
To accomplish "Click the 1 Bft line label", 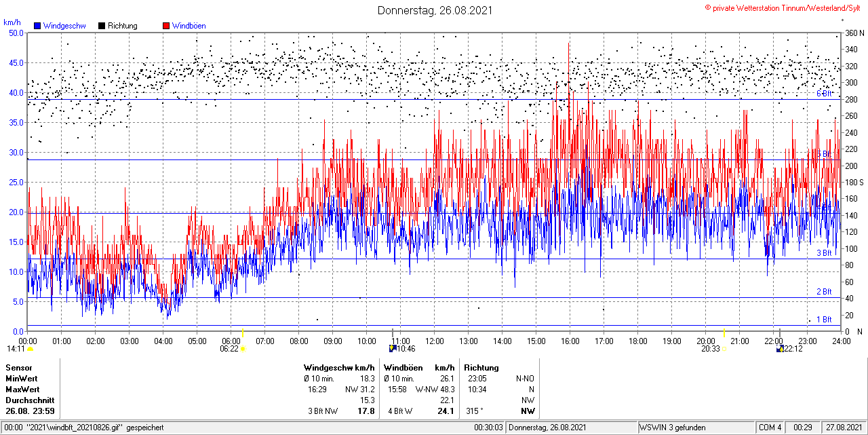I will click(x=823, y=319).
